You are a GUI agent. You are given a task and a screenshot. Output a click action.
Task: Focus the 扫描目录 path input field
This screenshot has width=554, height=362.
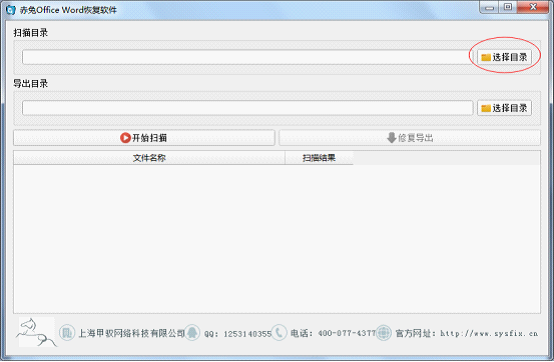(x=248, y=57)
